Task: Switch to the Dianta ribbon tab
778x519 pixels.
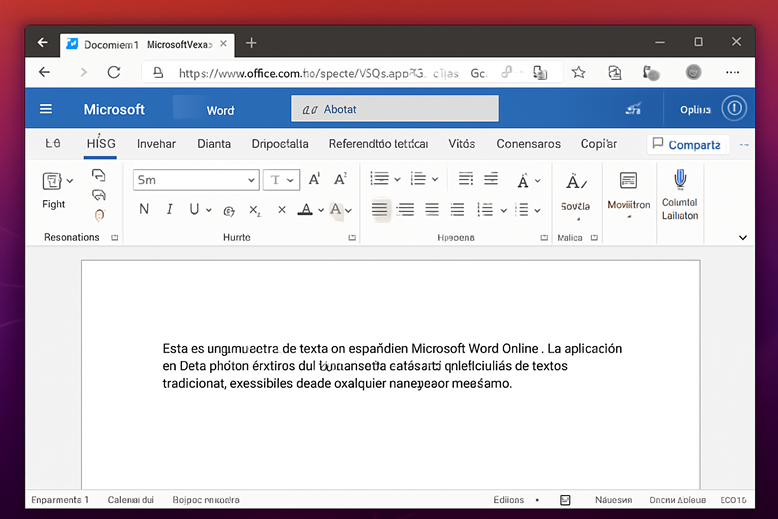Action: [214, 144]
